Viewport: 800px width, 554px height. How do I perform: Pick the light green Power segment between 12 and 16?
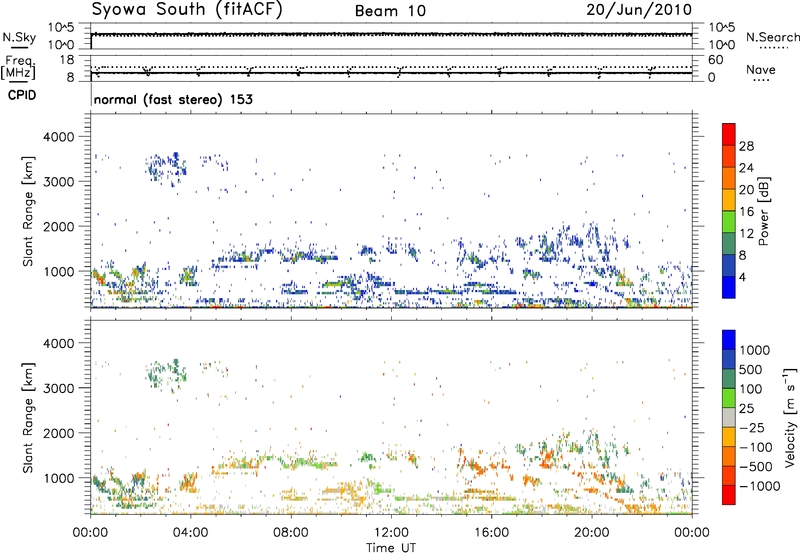click(729, 222)
